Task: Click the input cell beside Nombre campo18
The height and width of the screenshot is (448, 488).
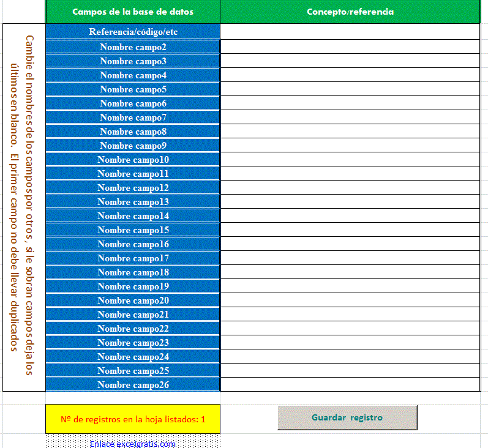Action: pos(350,272)
